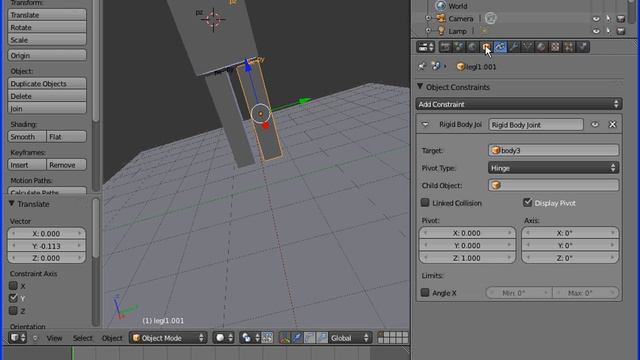640x360 pixels.
Task: Open the Texture properties tab
Action: click(555, 47)
